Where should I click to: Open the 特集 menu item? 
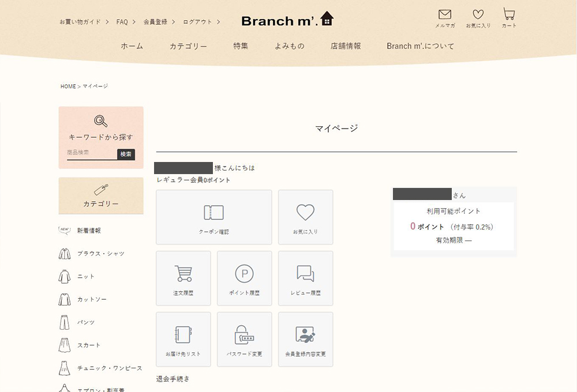tap(241, 46)
